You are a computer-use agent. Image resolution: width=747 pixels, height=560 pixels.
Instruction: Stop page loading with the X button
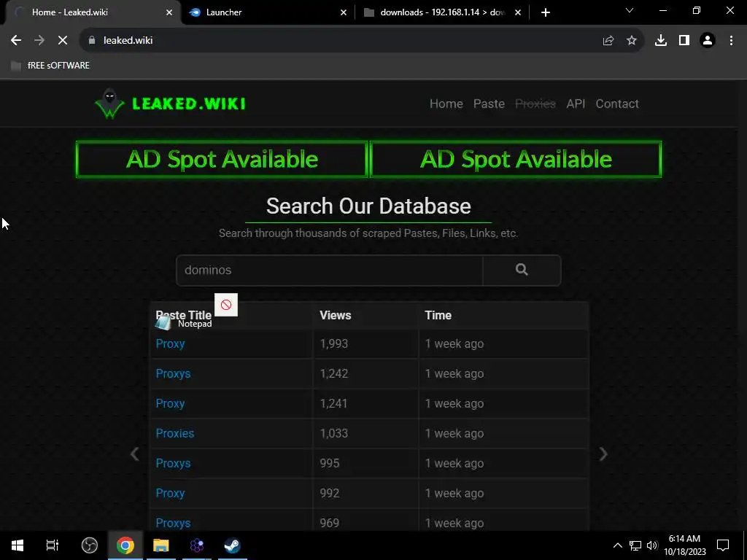(63, 41)
